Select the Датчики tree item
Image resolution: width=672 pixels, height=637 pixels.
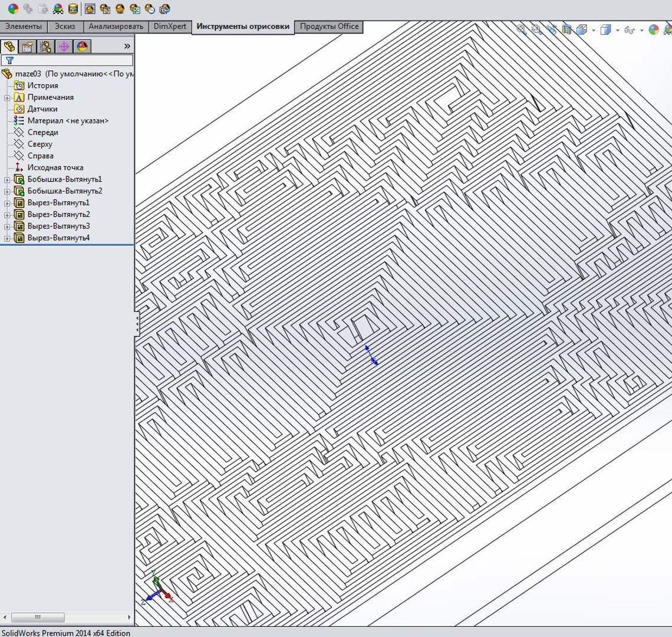point(42,109)
